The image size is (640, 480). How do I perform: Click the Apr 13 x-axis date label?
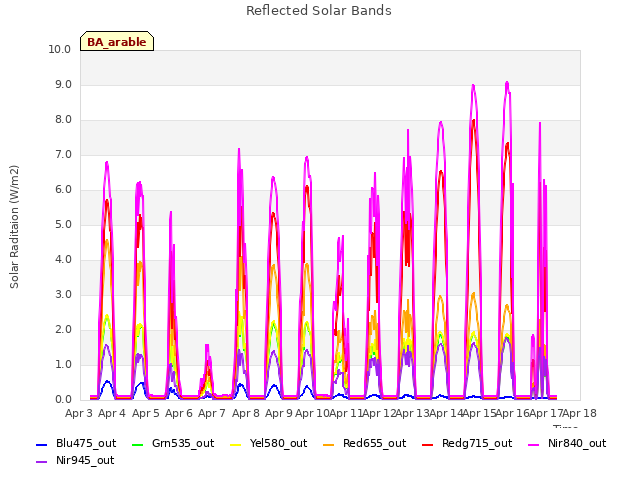click(x=412, y=414)
